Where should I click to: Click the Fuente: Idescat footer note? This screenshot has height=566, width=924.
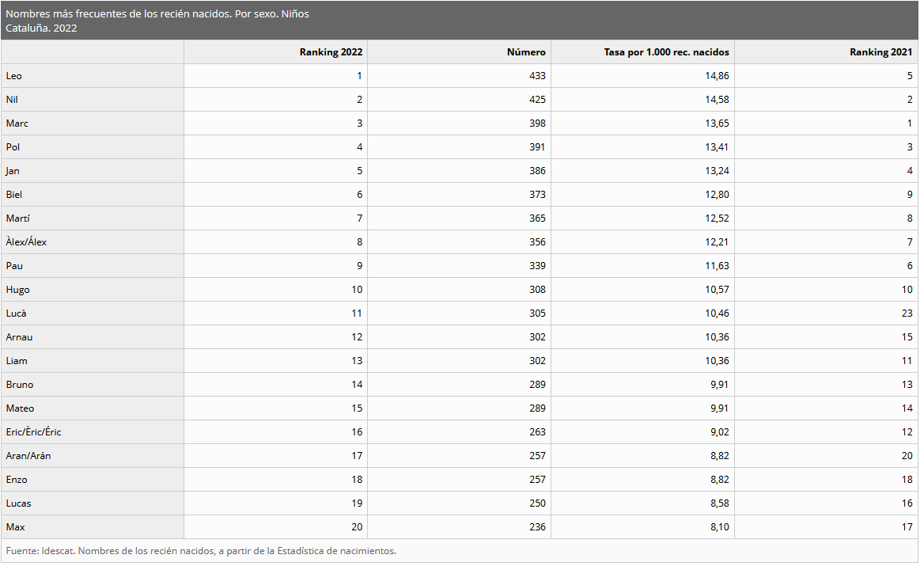point(201,551)
